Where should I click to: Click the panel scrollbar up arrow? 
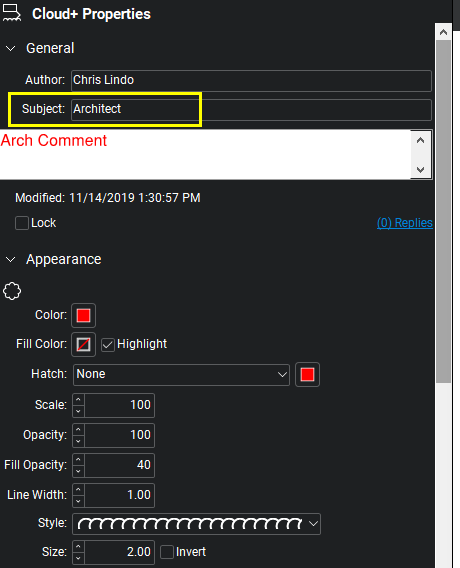coord(443,33)
